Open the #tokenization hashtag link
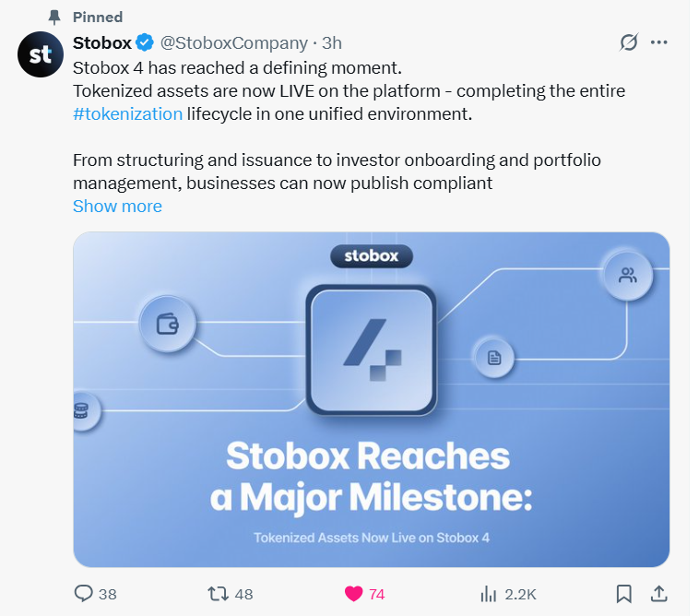 (127, 114)
